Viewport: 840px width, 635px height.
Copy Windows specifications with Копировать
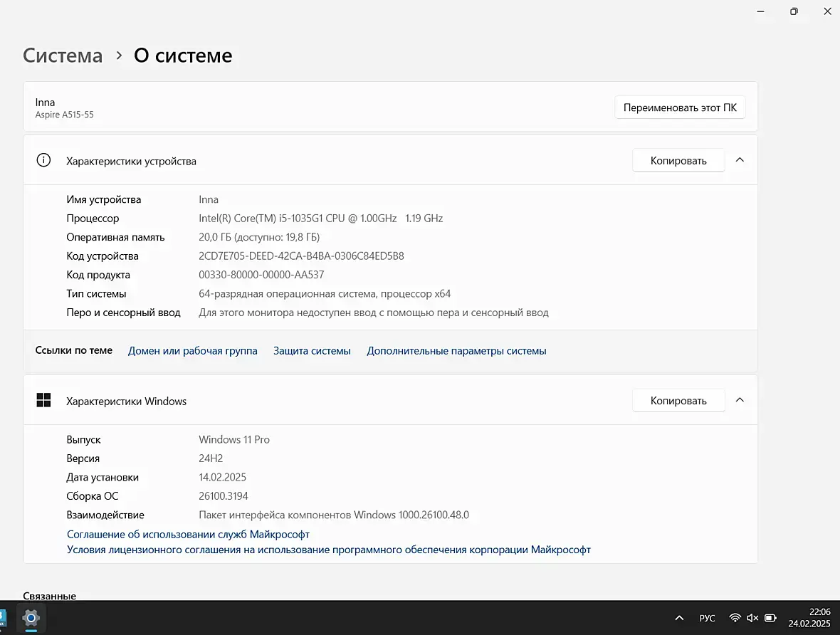pyautogui.click(x=678, y=400)
